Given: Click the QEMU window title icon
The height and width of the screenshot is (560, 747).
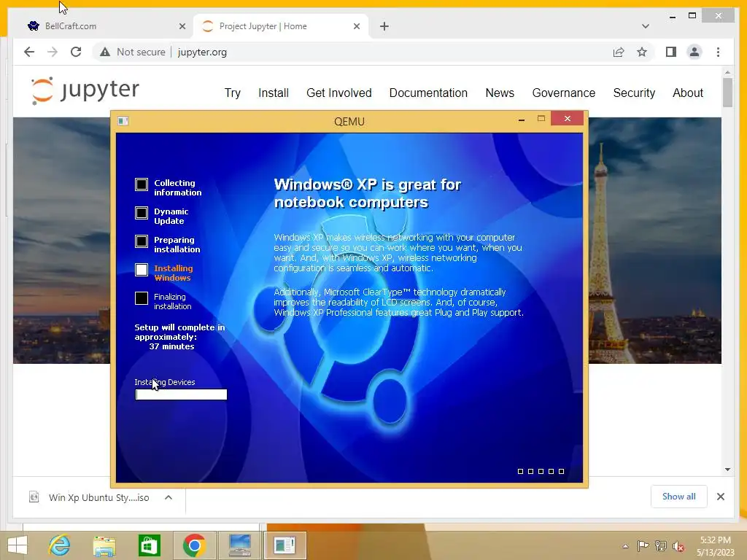Looking at the screenshot, I should click(123, 121).
